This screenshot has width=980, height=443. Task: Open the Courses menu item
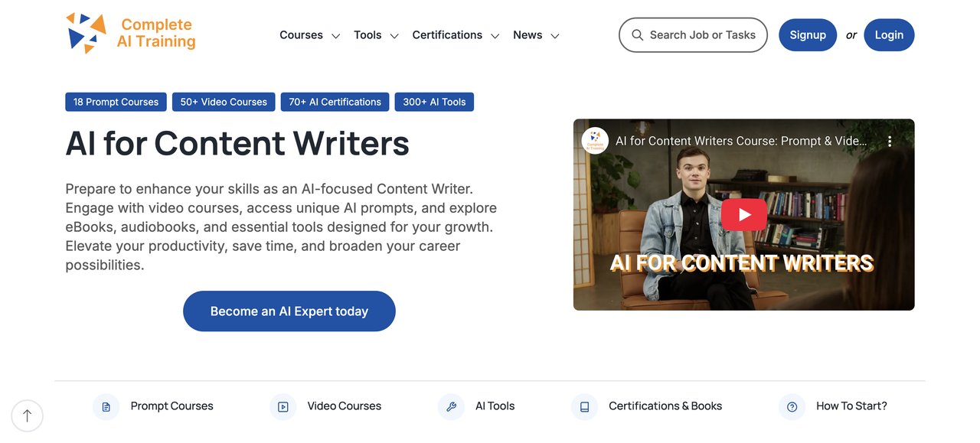pos(301,35)
